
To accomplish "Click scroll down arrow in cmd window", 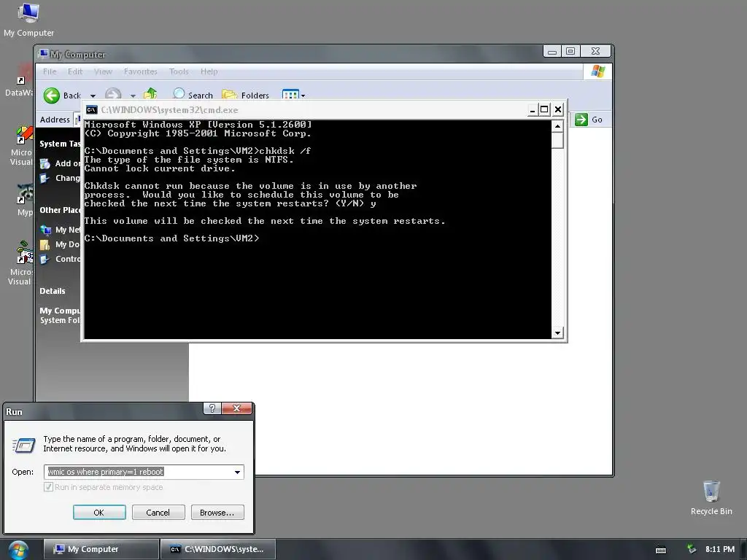I will (x=557, y=332).
